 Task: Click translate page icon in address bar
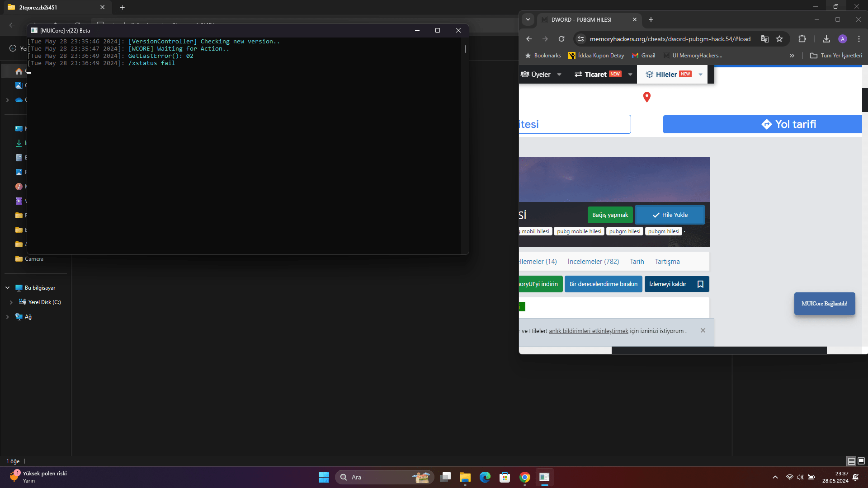click(x=765, y=39)
